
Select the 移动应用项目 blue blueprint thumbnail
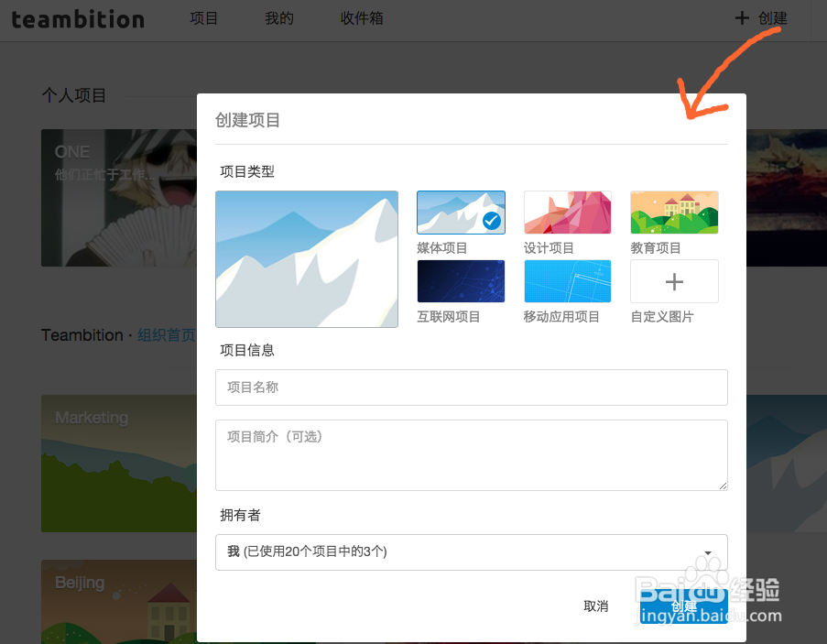pos(568,281)
